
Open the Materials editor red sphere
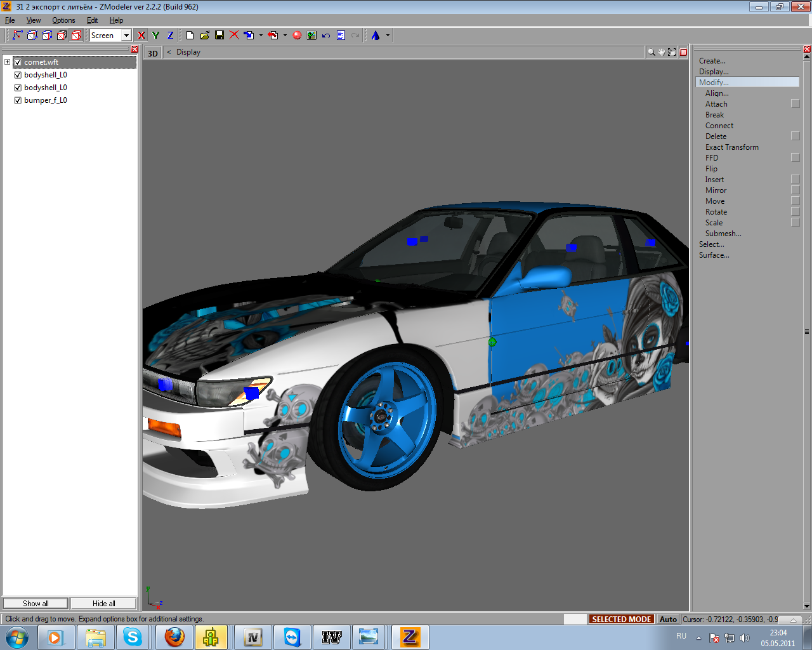pyautogui.click(x=297, y=36)
